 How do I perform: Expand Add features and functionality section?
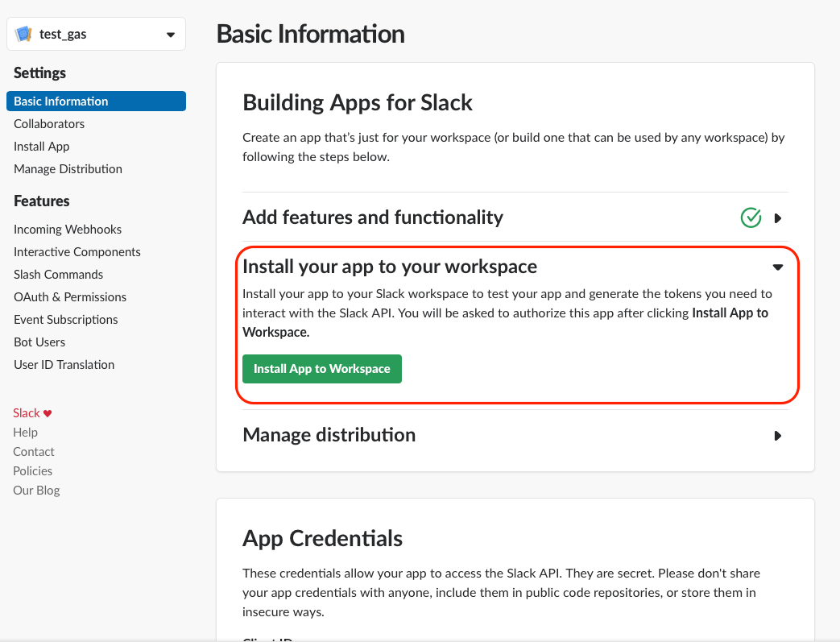(777, 218)
